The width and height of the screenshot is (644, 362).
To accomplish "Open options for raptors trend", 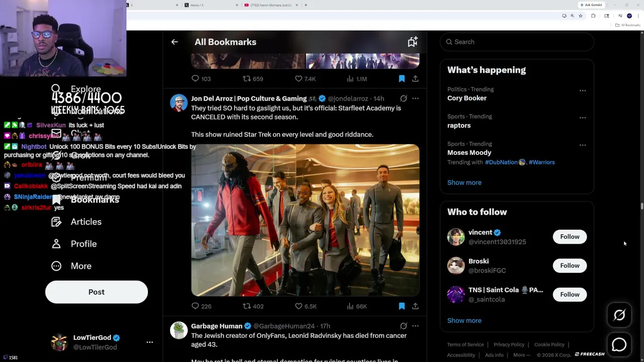I will click(583, 118).
